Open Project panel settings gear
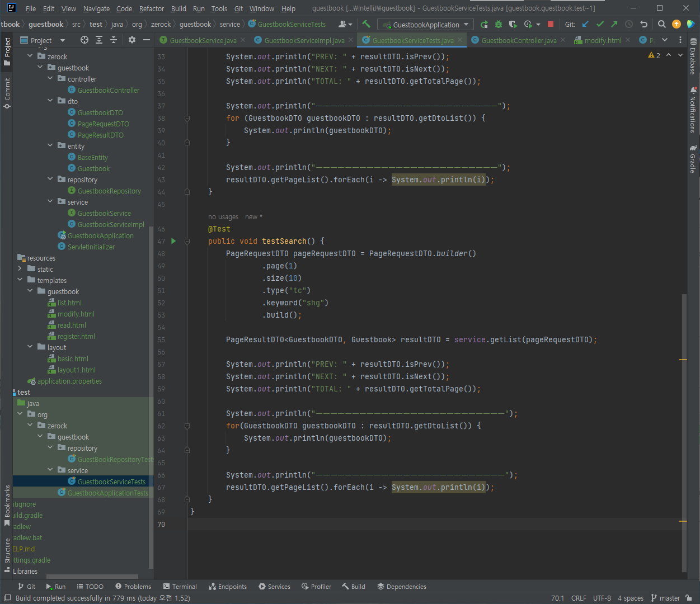 pyautogui.click(x=132, y=40)
